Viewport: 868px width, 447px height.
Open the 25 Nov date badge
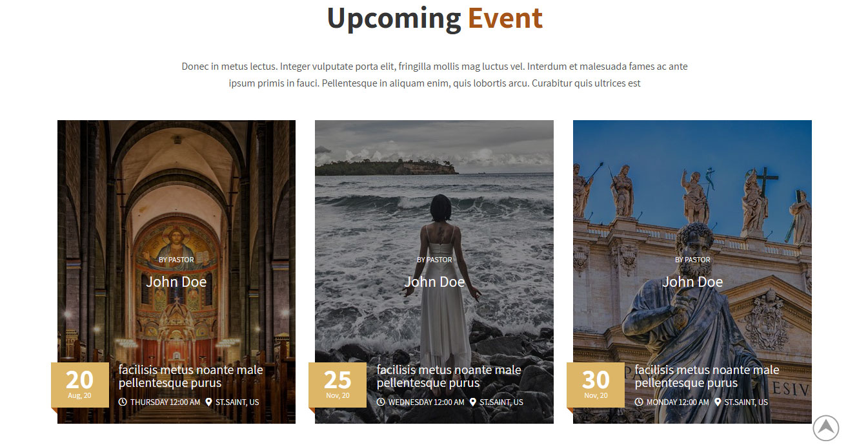(338, 385)
